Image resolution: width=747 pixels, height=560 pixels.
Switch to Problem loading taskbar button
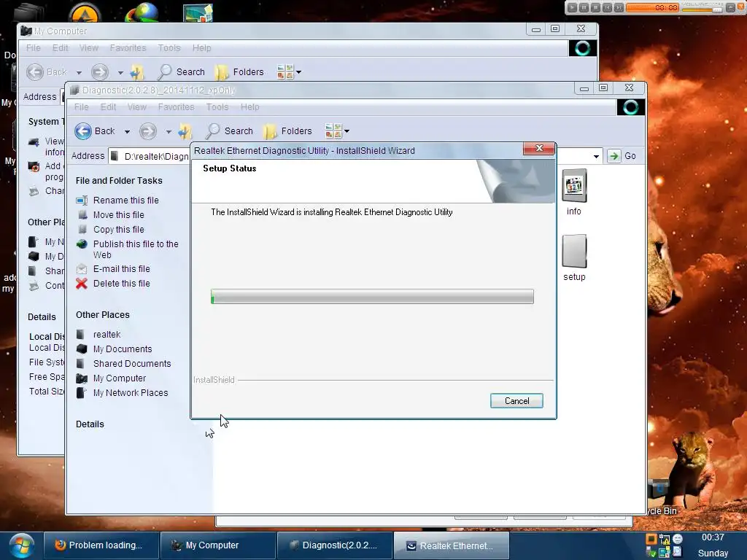point(101,545)
